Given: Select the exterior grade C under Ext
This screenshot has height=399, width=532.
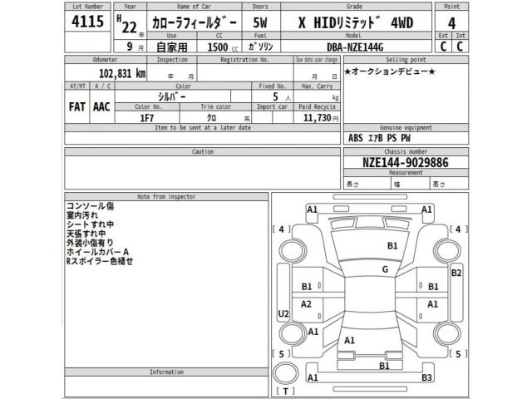Looking at the screenshot, I should tap(443, 47).
